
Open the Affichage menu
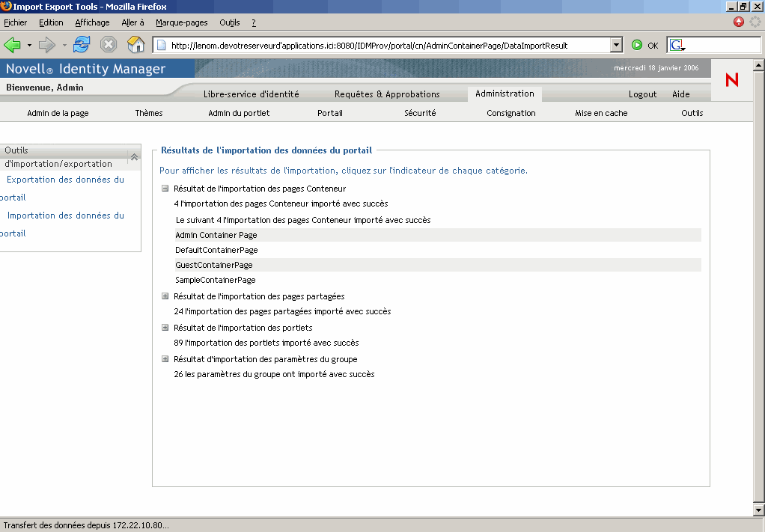click(x=92, y=22)
